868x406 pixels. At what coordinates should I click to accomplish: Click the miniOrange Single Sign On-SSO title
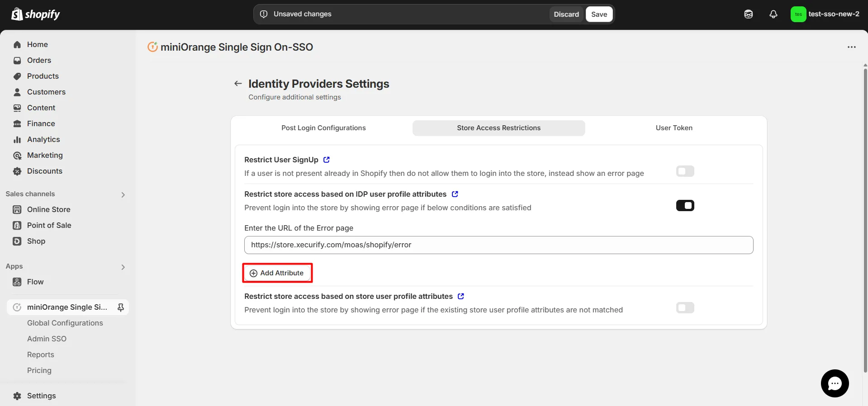point(237,47)
